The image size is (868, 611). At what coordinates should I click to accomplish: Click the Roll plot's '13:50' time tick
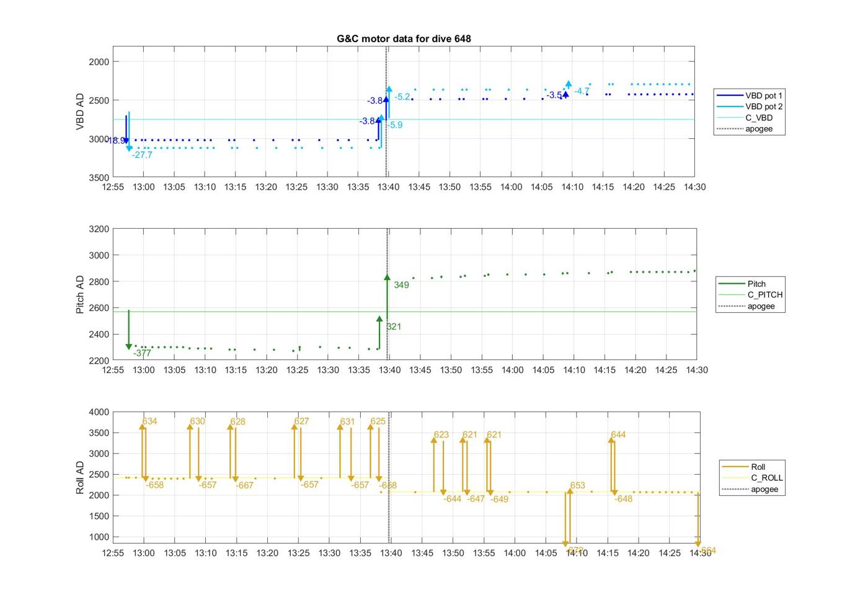(x=453, y=553)
